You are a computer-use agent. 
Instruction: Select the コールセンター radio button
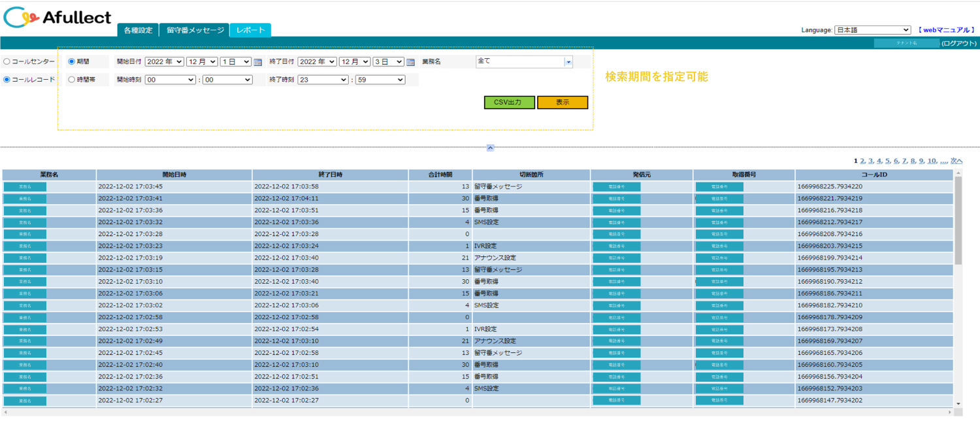point(7,62)
